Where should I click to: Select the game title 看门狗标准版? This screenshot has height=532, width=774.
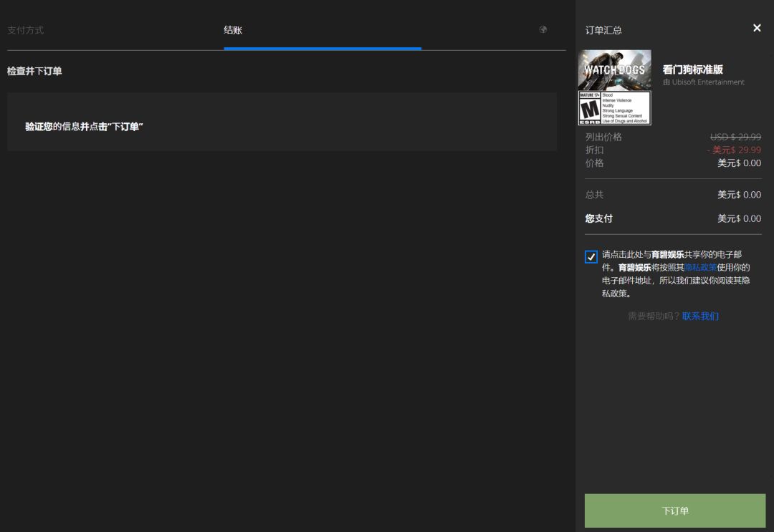692,68
